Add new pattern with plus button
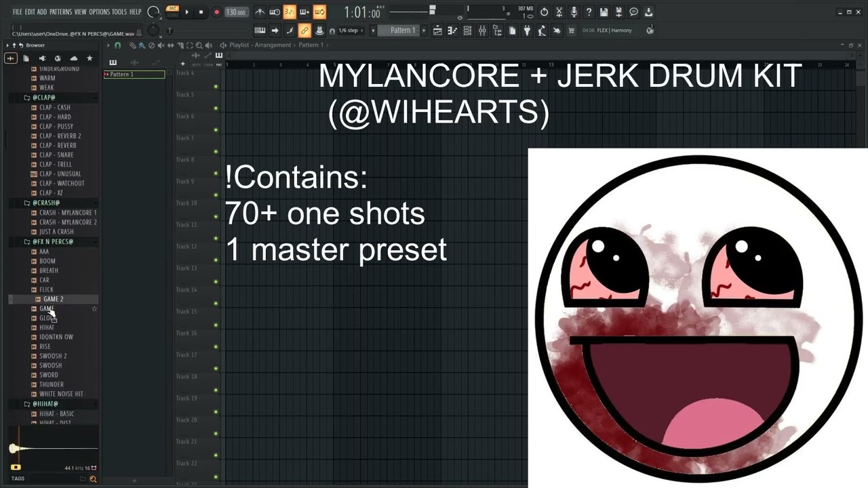Image resolution: width=868 pixels, height=488 pixels. (424, 30)
